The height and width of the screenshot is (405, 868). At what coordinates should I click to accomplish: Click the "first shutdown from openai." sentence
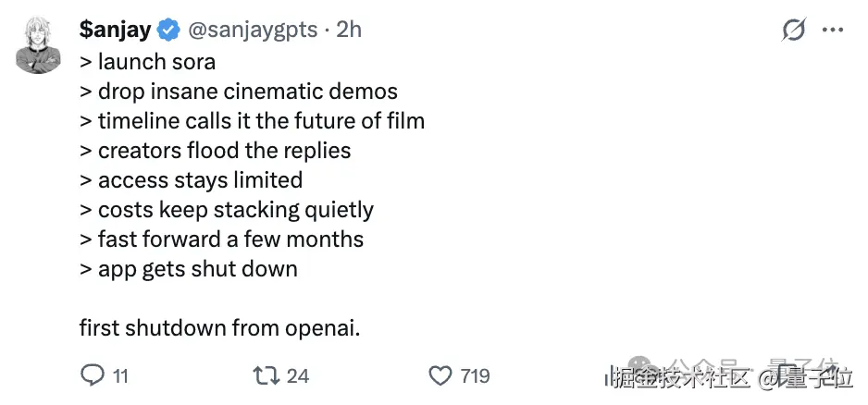217,328
